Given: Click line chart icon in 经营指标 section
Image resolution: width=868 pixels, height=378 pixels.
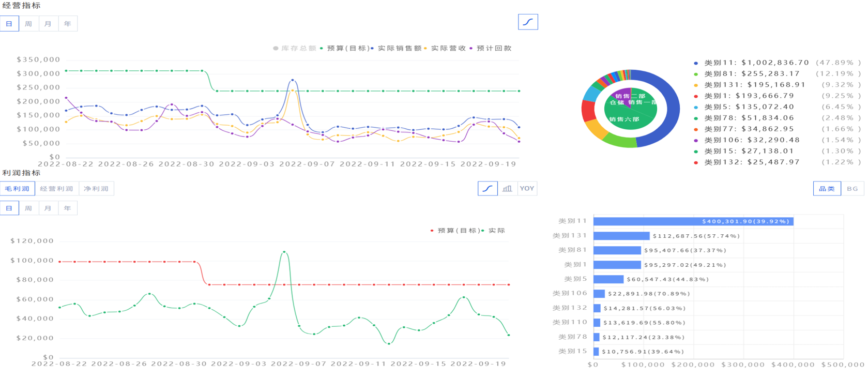Looking at the screenshot, I should tap(528, 22).
